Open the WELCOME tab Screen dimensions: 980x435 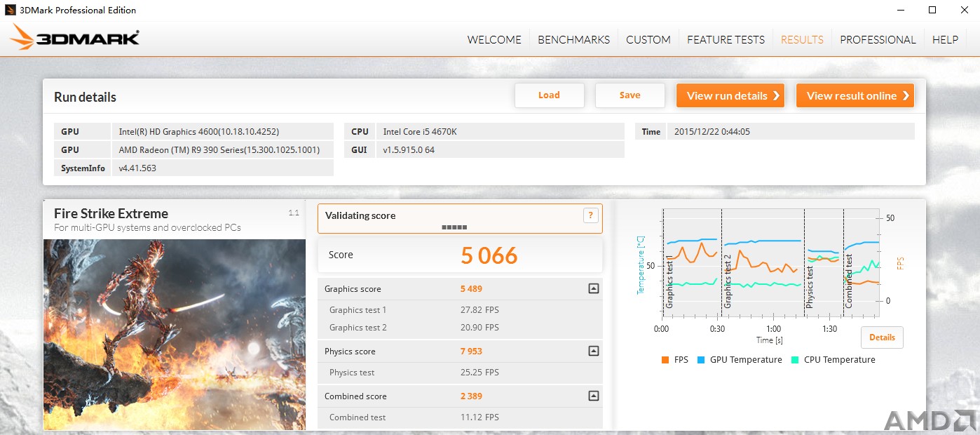494,39
